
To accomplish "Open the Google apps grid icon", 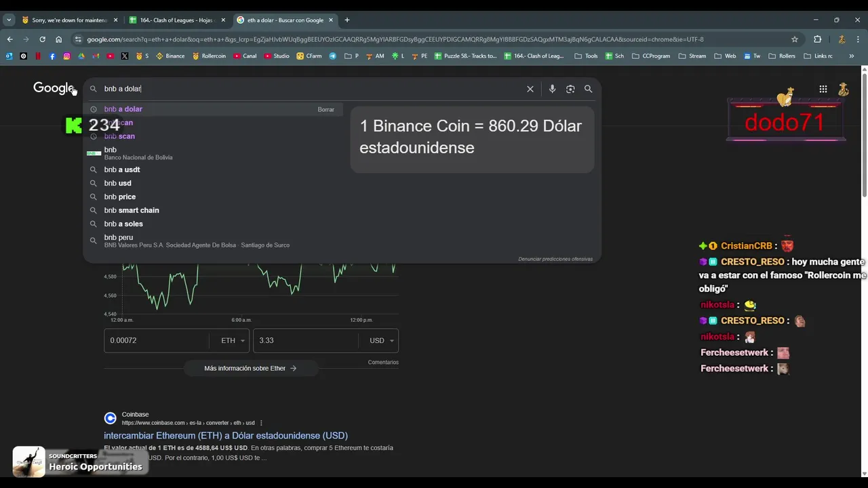I will coord(823,89).
